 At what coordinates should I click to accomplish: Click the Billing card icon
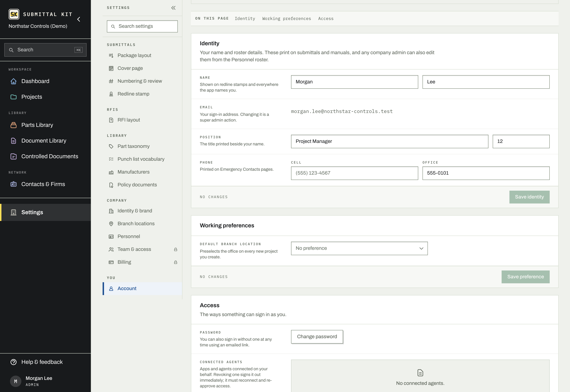point(111,262)
